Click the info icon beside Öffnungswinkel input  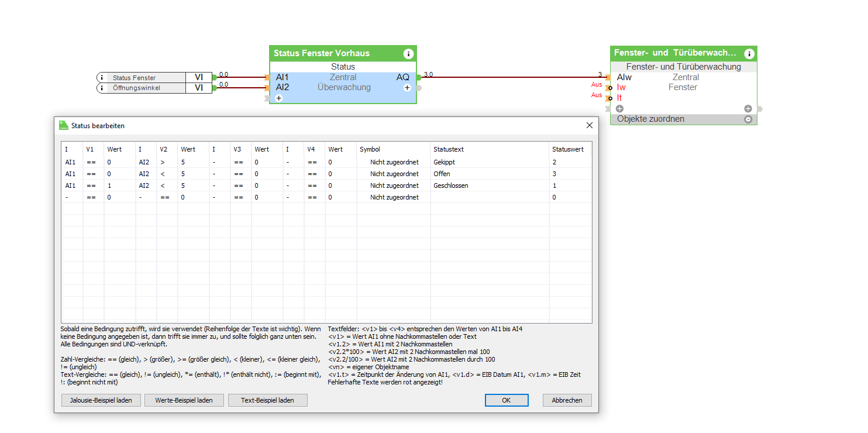click(102, 88)
